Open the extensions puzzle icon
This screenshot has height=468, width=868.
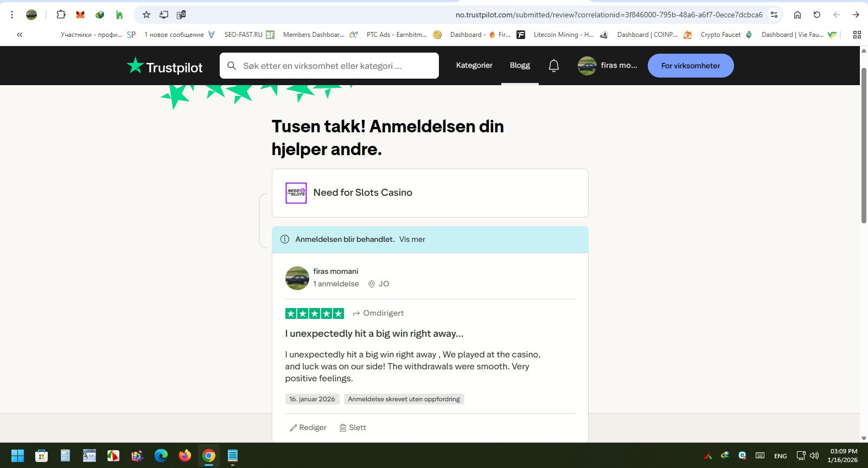point(61,15)
